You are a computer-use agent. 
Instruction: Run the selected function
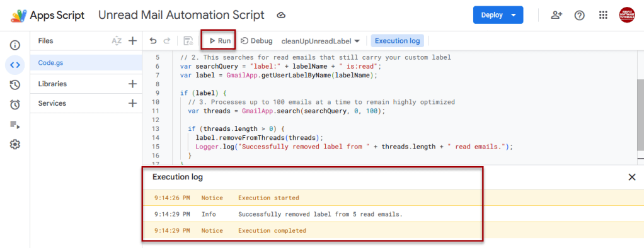point(220,41)
